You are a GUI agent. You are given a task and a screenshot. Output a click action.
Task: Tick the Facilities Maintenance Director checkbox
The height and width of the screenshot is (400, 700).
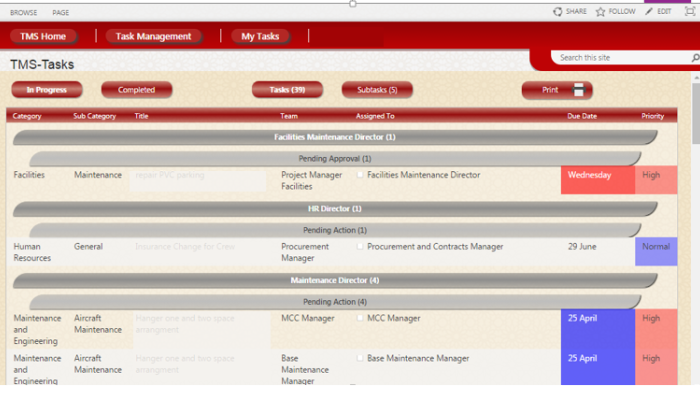point(360,175)
